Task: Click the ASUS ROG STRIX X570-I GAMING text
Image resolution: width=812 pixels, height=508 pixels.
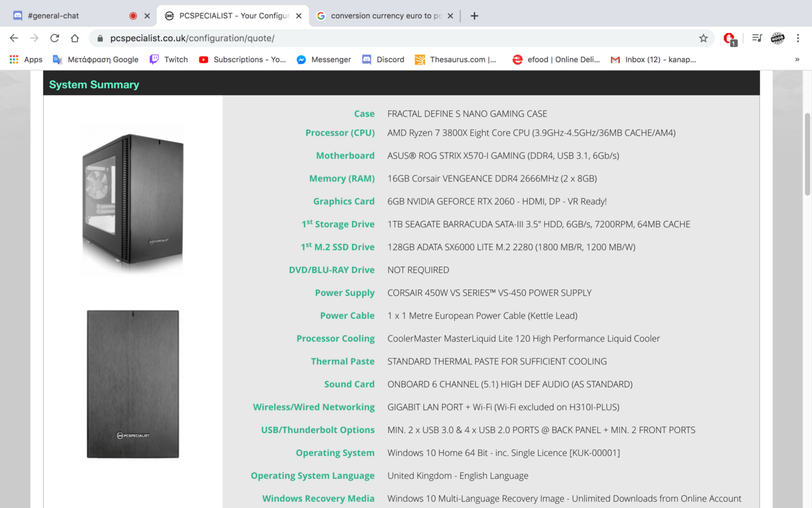Action: (503, 156)
